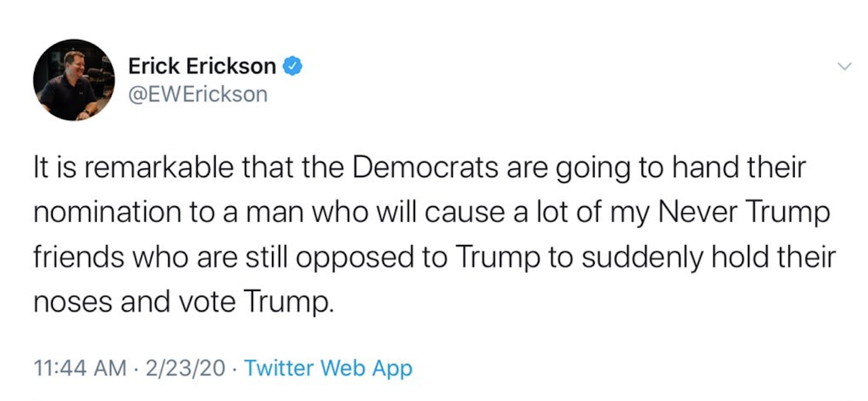Open the Twitter Web App source link
Viewport: 868px width, 401px height.
[328, 368]
